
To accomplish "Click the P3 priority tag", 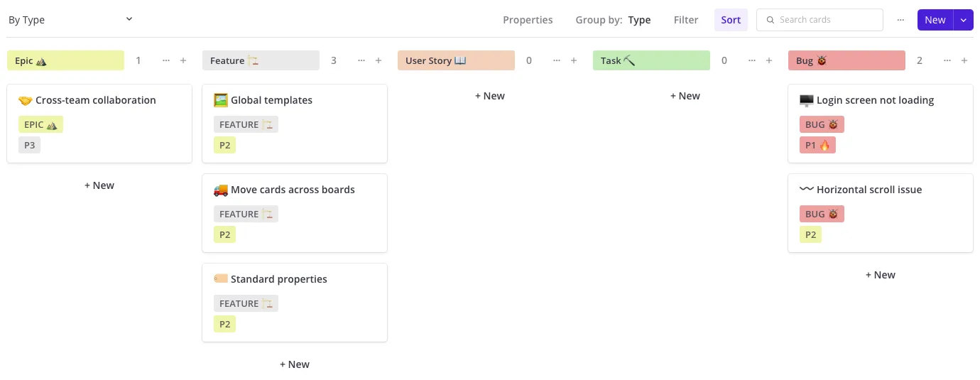I will pos(29,145).
